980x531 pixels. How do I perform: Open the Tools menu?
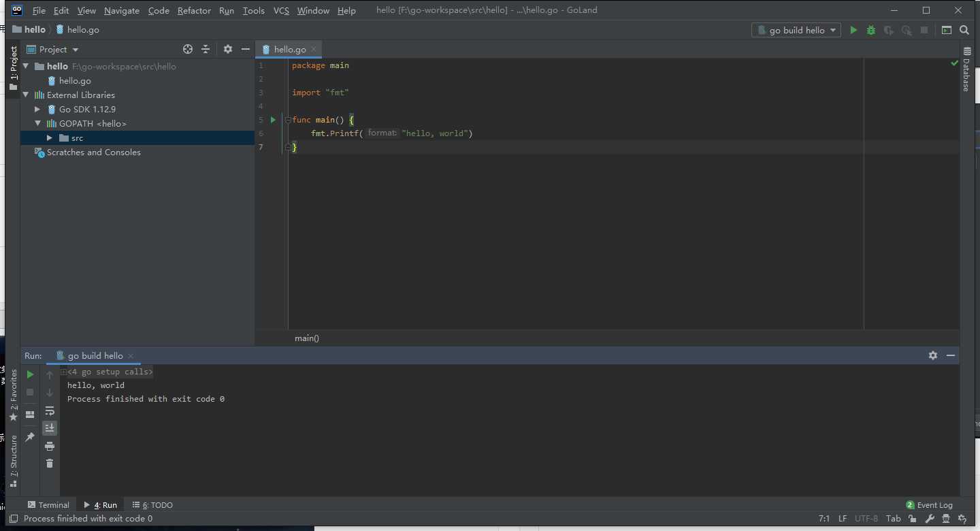coord(253,10)
